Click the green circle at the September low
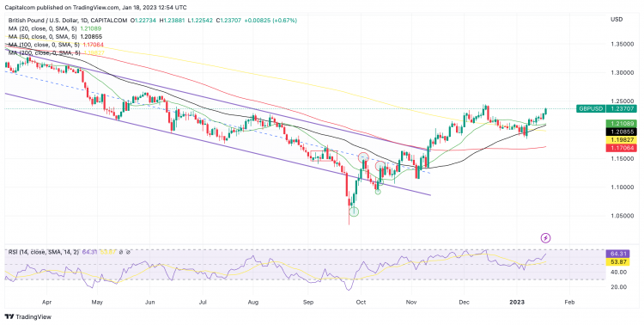The image size is (644, 325). pyautogui.click(x=354, y=212)
